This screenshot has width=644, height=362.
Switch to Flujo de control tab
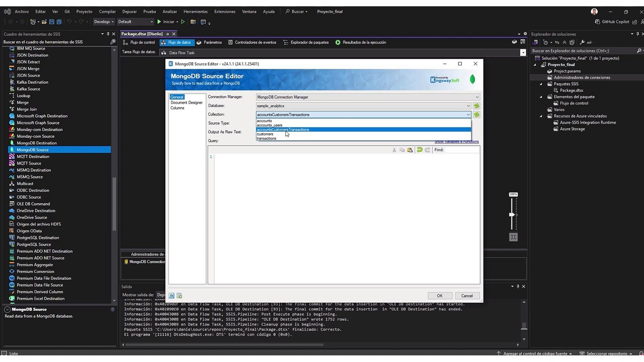click(139, 42)
